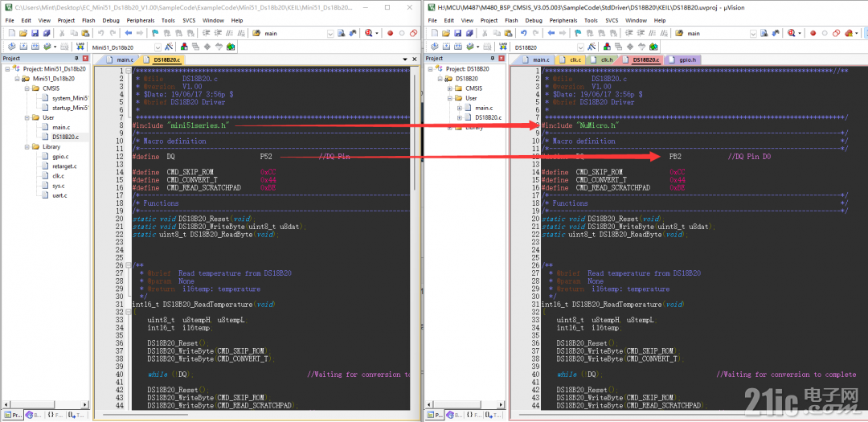Screen dimensions: 868x422
Task: Close active editor tab in left window
Action: pyautogui.click(x=415, y=59)
